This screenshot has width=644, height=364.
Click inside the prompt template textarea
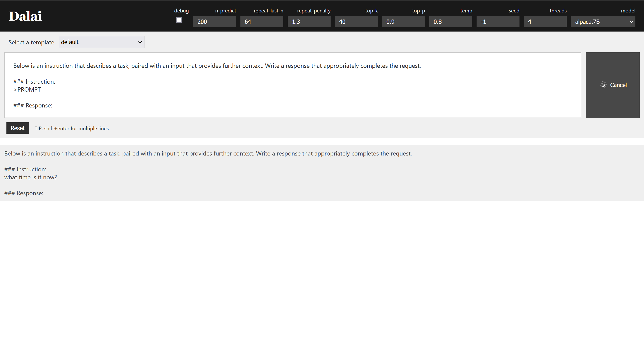click(293, 85)
